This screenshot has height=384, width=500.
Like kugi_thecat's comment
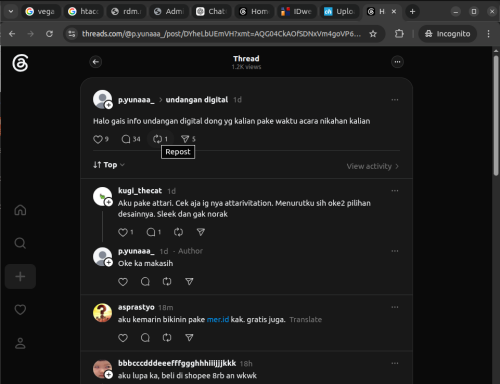click(x=123, y=232)
